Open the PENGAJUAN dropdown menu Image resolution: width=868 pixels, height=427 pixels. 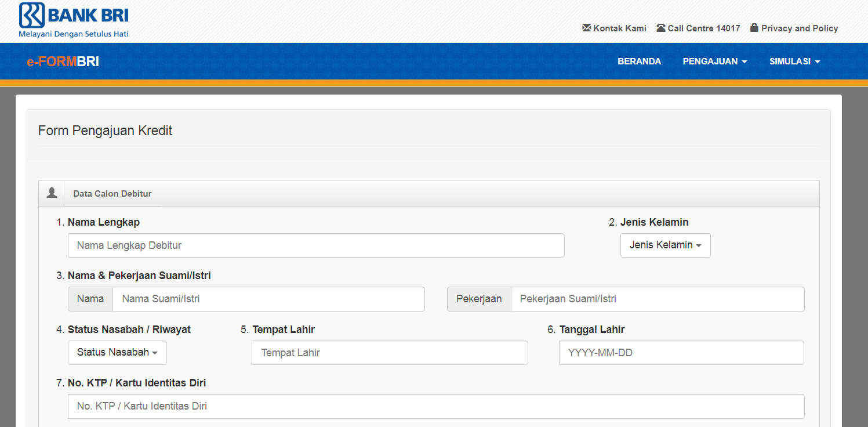[715, 61]
